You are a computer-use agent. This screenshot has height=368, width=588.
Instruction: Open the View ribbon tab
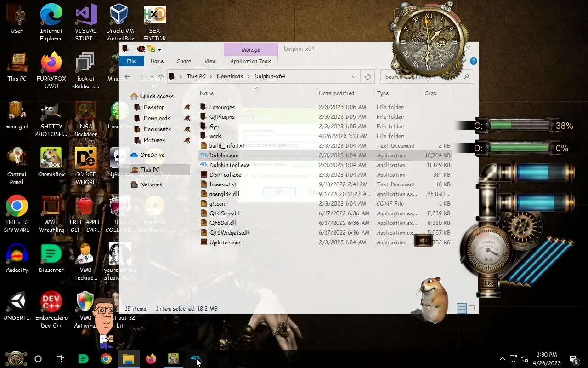210,61
